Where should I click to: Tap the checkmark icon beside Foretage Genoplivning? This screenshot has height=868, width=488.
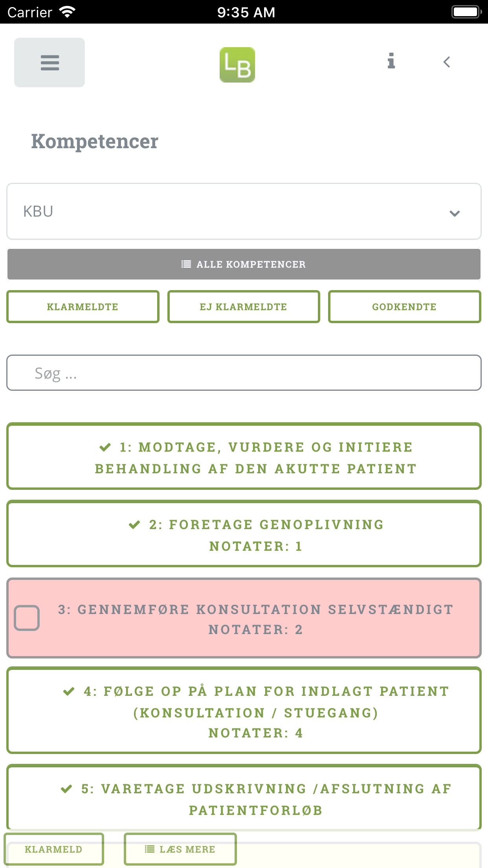(134, 524)
